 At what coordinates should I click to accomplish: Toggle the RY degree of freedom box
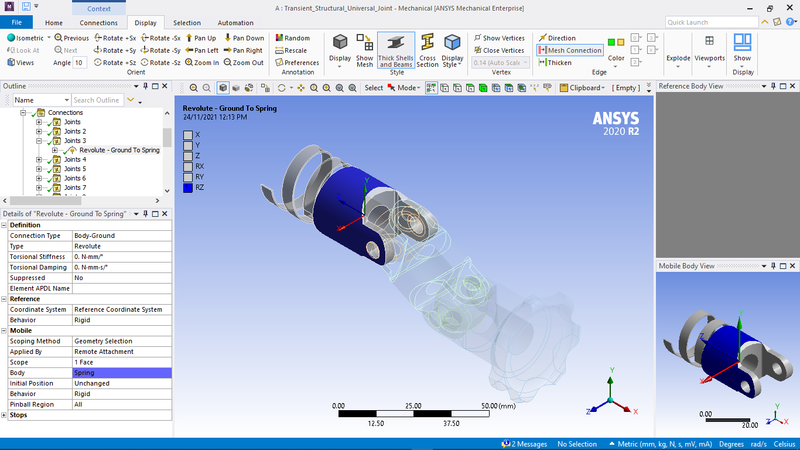point(188,177)
